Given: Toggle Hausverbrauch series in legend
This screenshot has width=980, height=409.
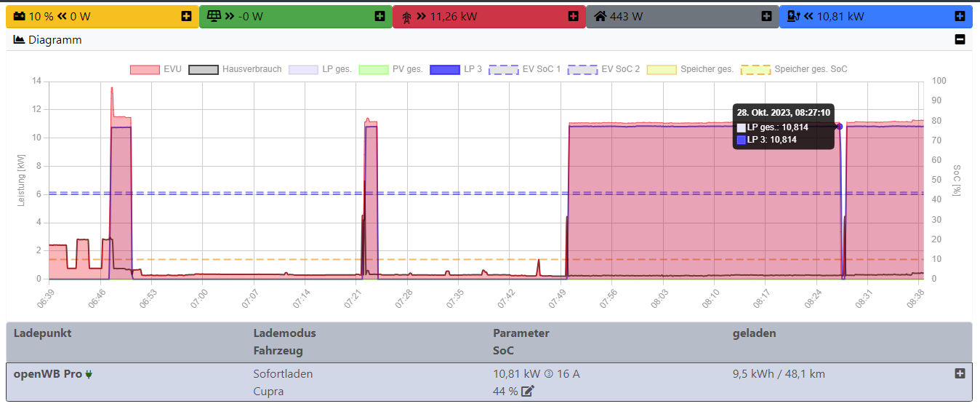Looking at the screenshot, I should click(x=235, y=69).
